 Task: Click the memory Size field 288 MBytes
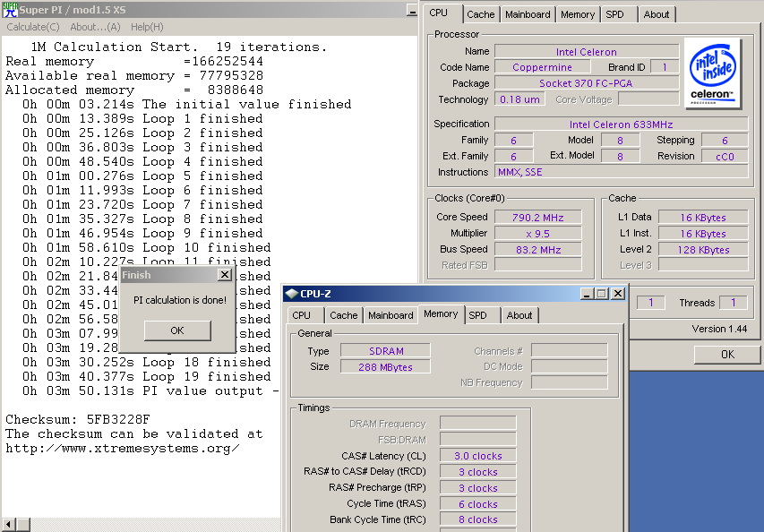(x=385, y=367)
